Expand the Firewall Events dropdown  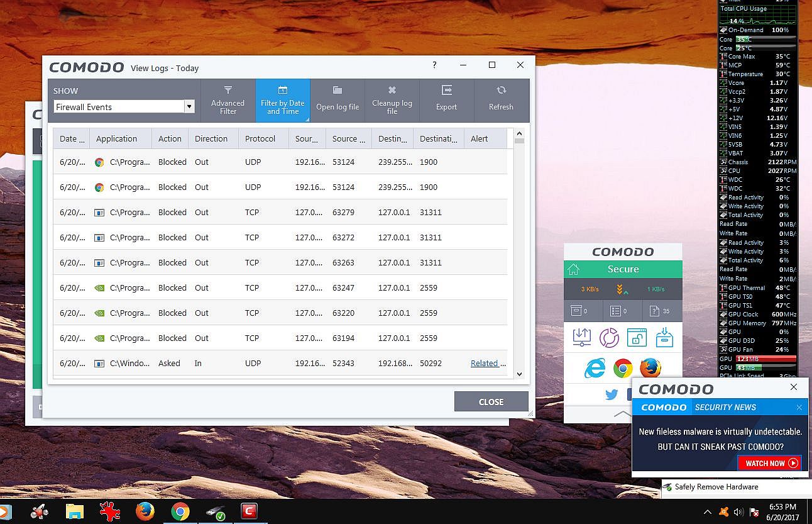click(x=189, y=107)
